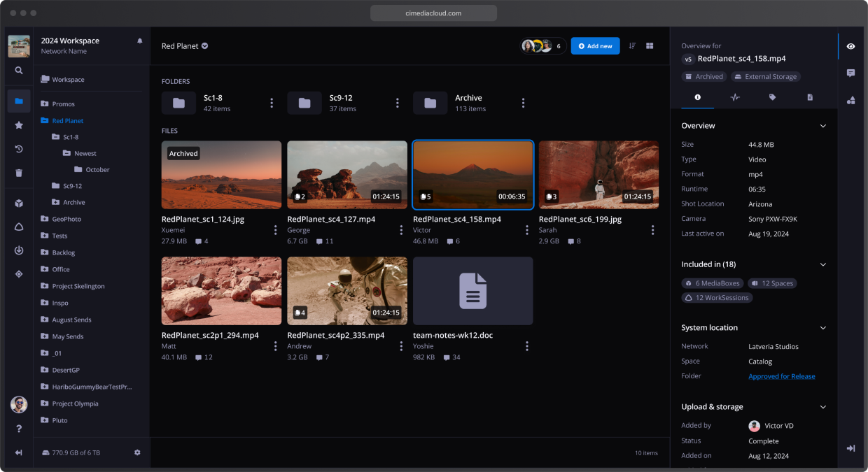
Task: Select the activity waveform tab
Action: click(x=735, y=97)
